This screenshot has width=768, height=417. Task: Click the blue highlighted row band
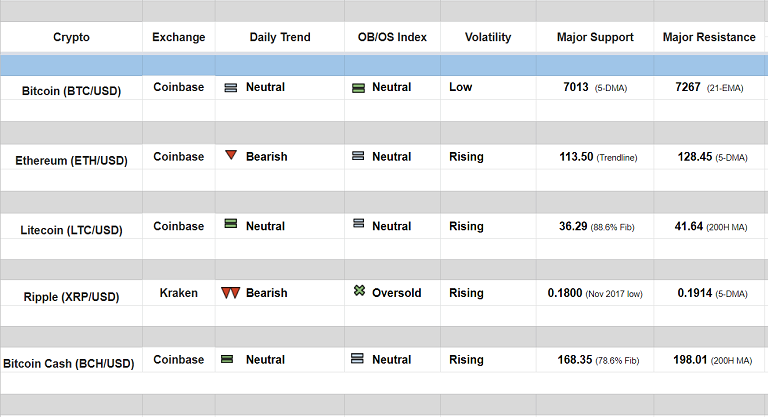click(384, 65)
